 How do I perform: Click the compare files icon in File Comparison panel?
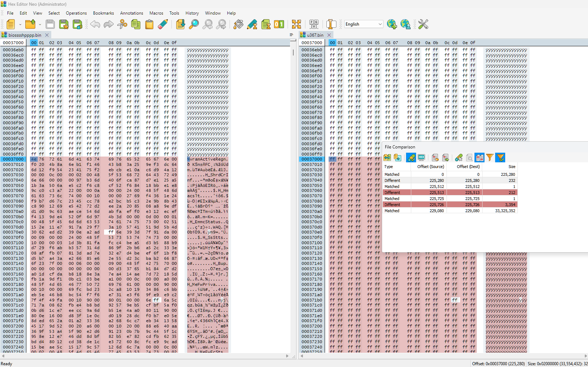pyautogui.click(x=387, y=158)
